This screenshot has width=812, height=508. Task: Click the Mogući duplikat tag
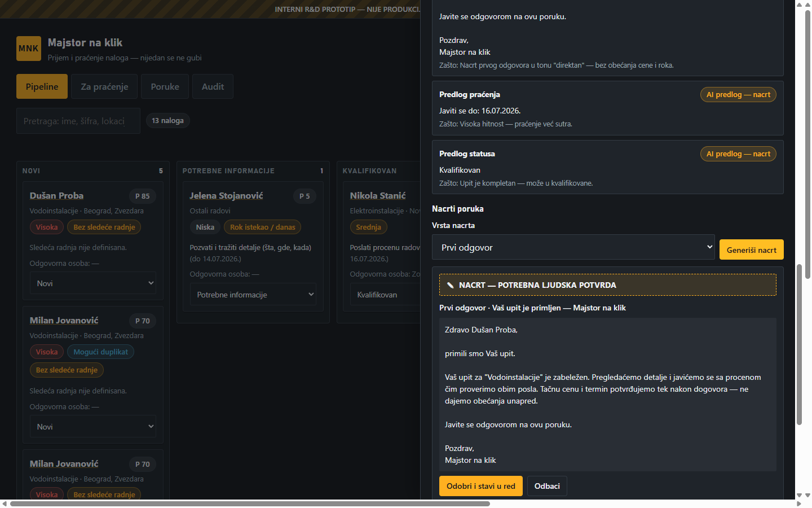[100, 352]
